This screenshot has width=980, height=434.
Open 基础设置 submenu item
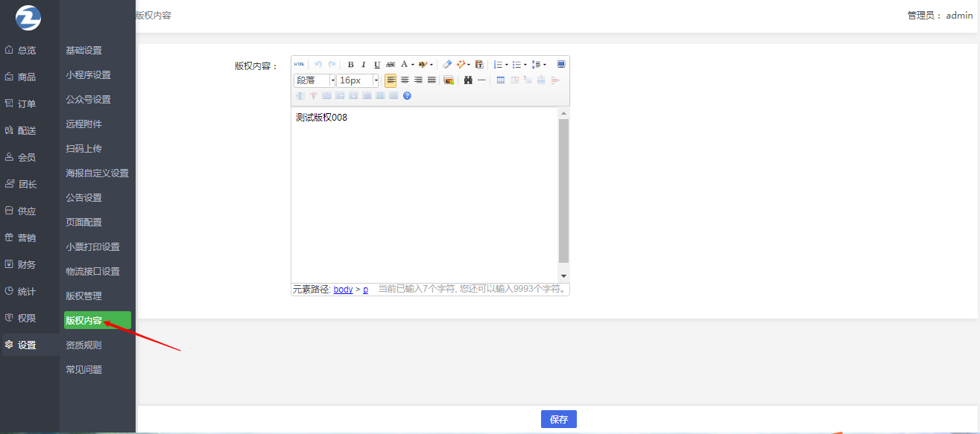pos(83,51)
